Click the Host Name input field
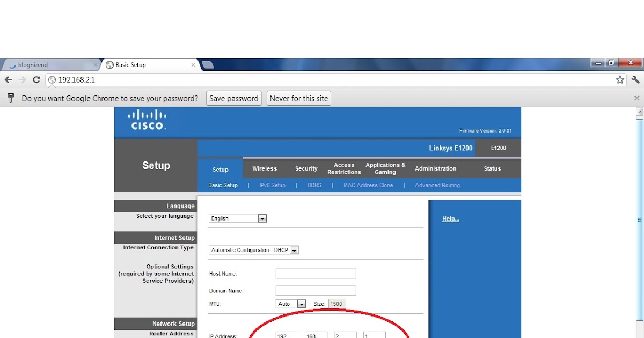The image size is (644, 338). click(316, 274)
